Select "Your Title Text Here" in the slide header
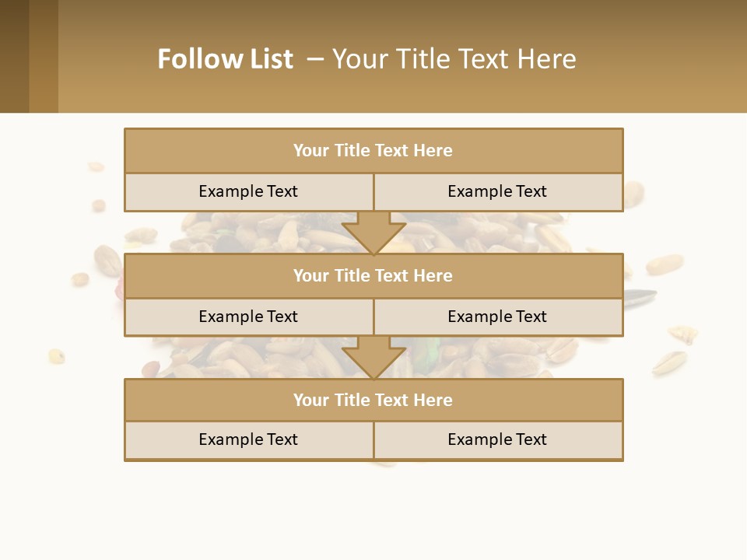The height and width of the screenshot is (560, 747). click(454, 59)
